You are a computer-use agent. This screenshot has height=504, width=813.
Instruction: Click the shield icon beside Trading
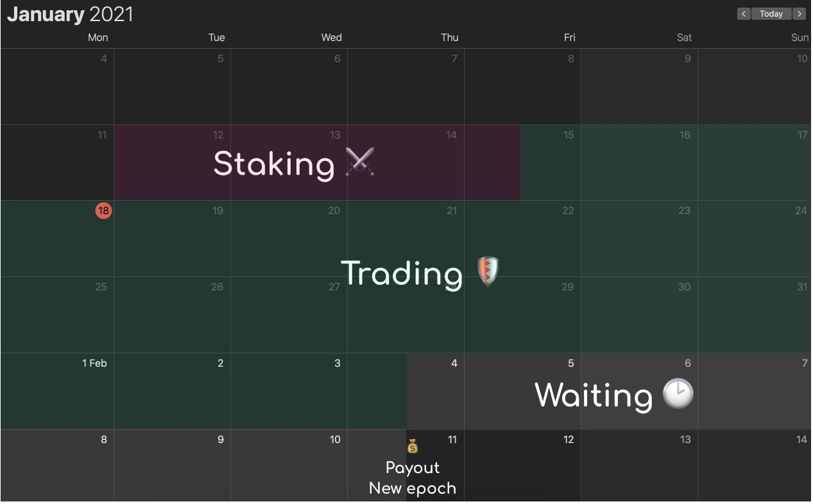(488, 271)
